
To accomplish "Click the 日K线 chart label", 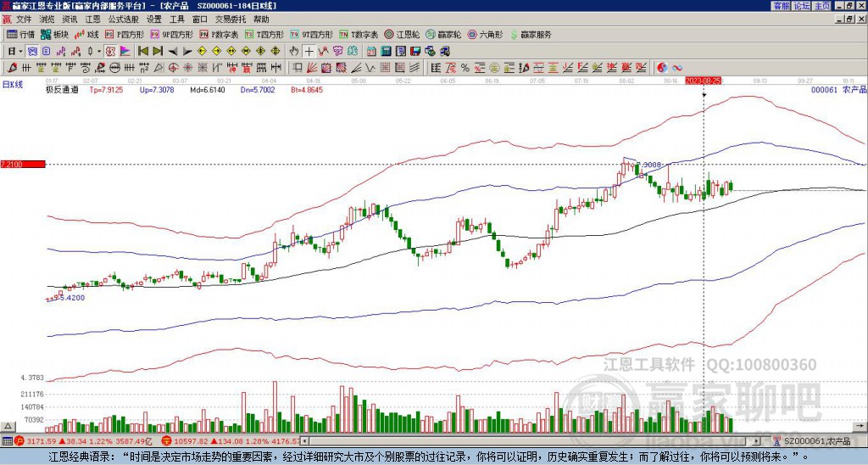I will [x=13, y=84].
